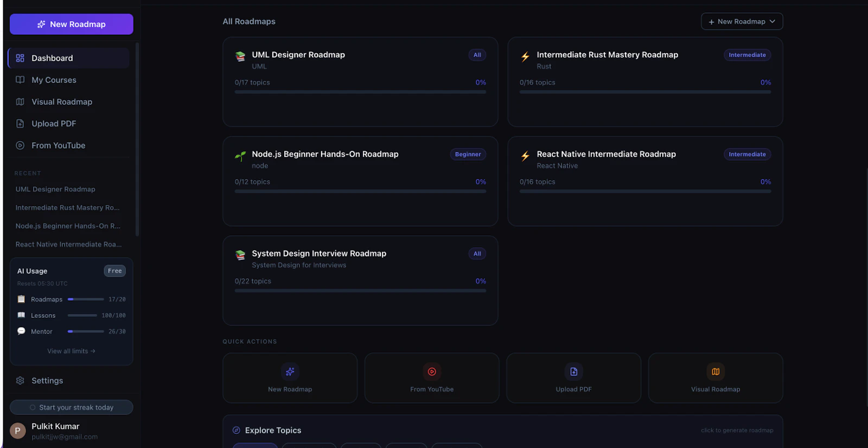The image size is (868, 448).
Task: Click lightning icon on Rust Mastery card
Action: 525,56
